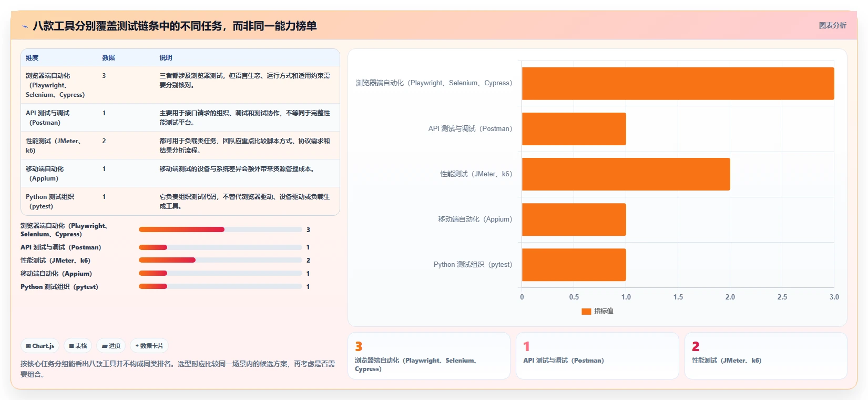The image size is (868, 400).
Task: Click the chart bar for API 测试与调试 (Postman)
Action: pos(574,129)
